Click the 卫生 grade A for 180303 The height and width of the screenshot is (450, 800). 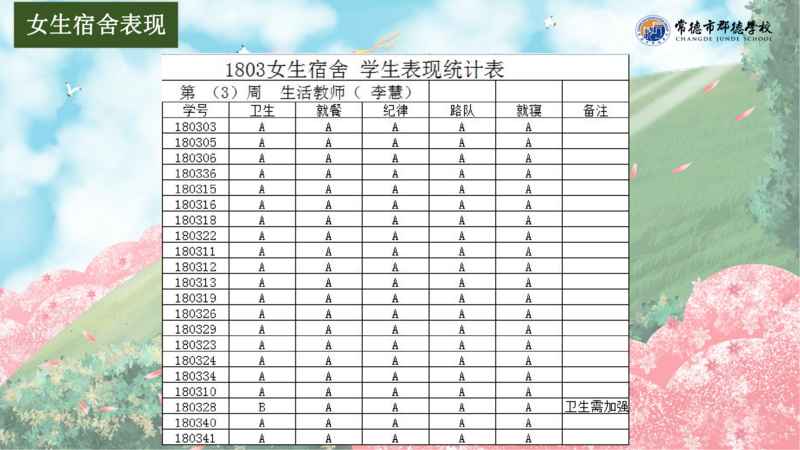click(x=262, y=127)
